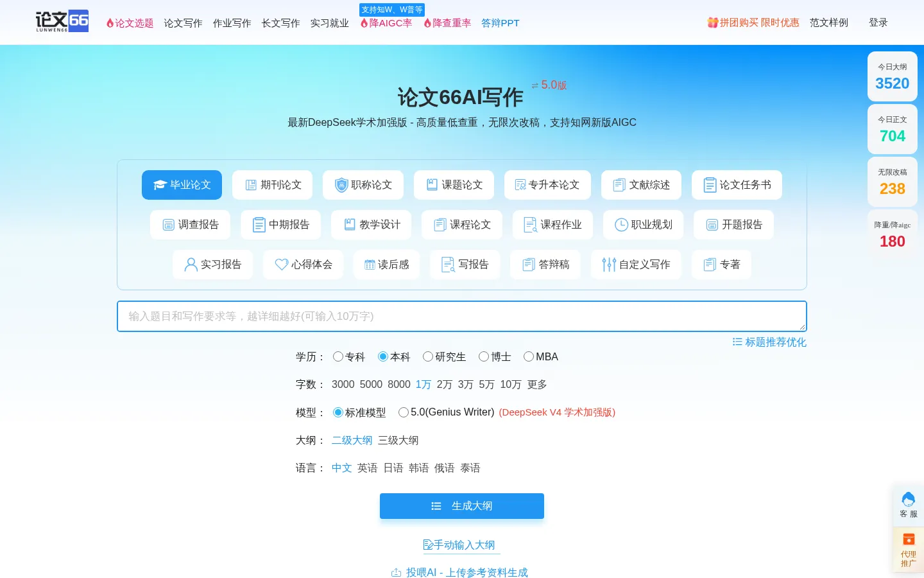Click the 论文66 logo

[62, 21]
